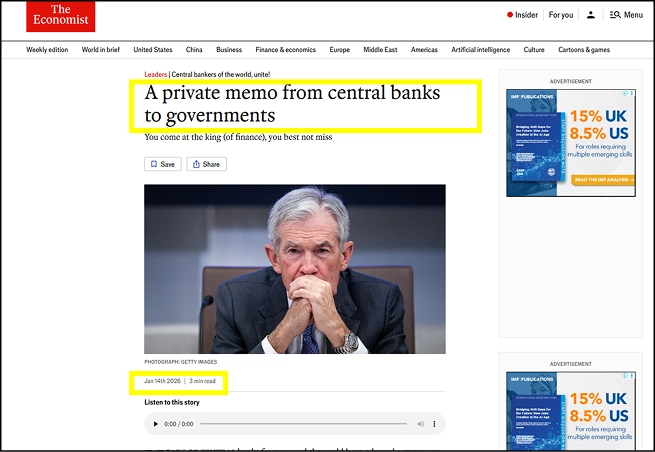Save the article with the bookmark button

click(163, 164)
